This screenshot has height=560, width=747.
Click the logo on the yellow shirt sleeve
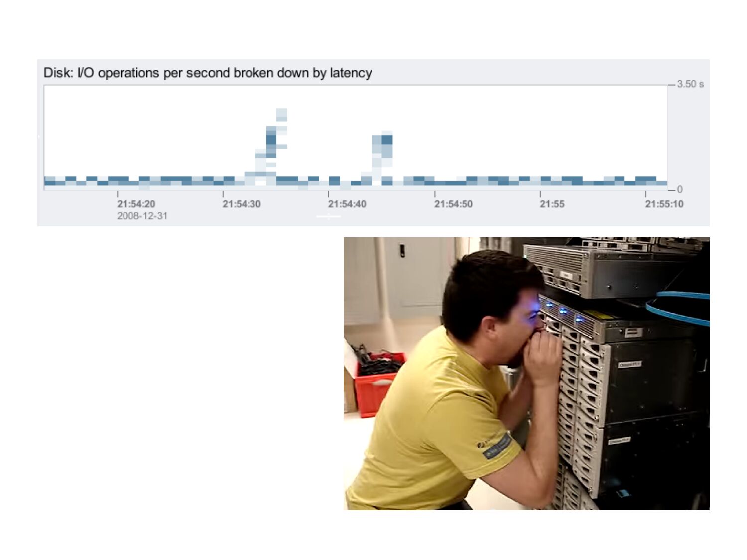coord(497,445)
